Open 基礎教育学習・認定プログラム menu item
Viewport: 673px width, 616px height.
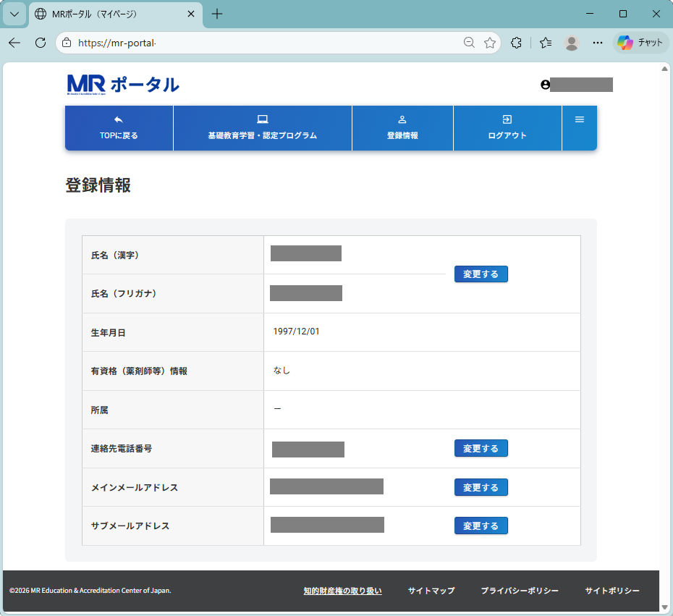[262, 128]
